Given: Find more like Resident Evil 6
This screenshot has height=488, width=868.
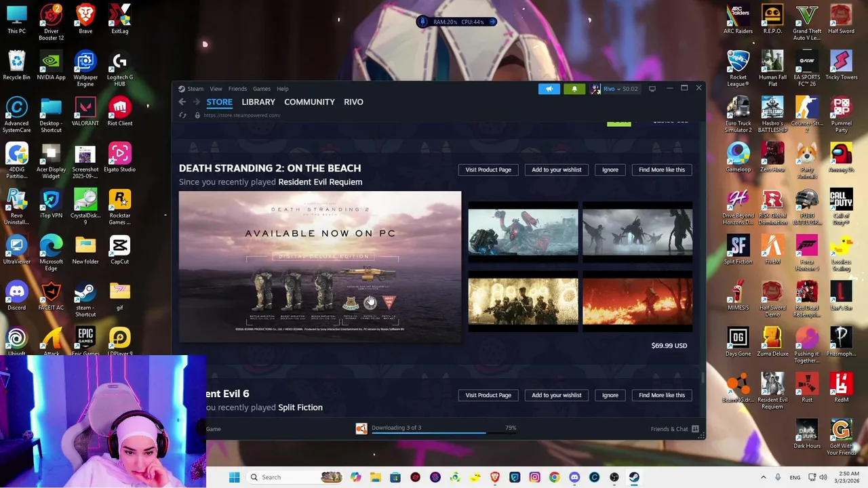Looking at the screenshot, I should (662, 395).
